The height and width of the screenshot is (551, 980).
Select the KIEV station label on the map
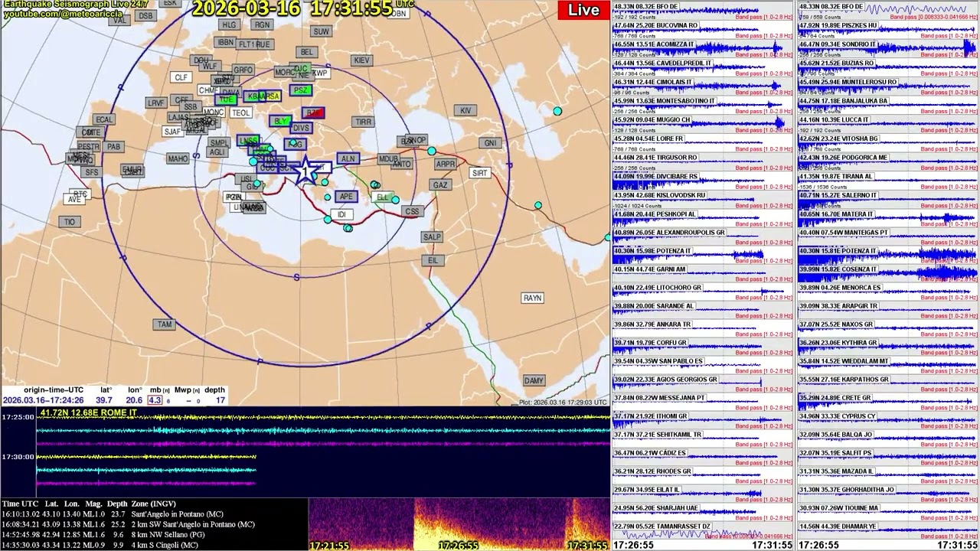point(362,60)
